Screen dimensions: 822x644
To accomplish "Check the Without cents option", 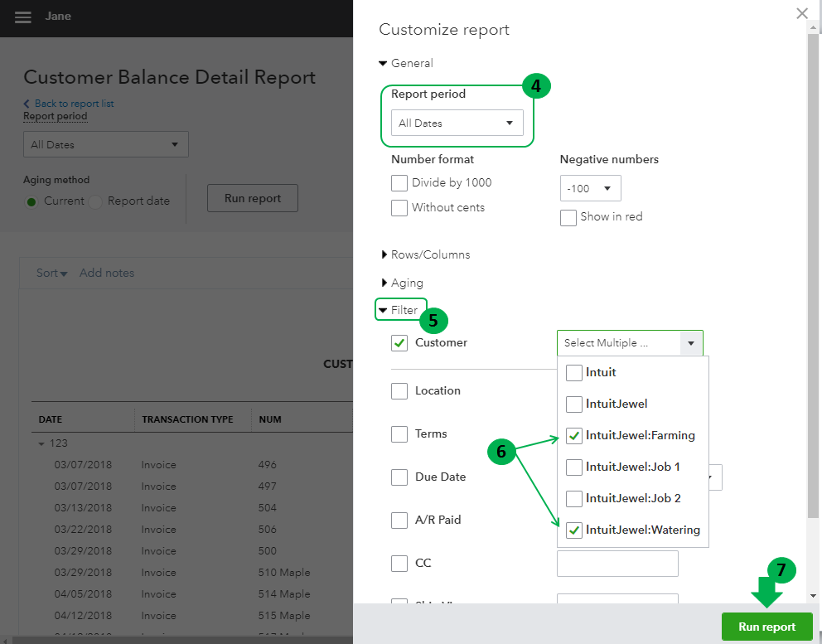I will (399, 208).
